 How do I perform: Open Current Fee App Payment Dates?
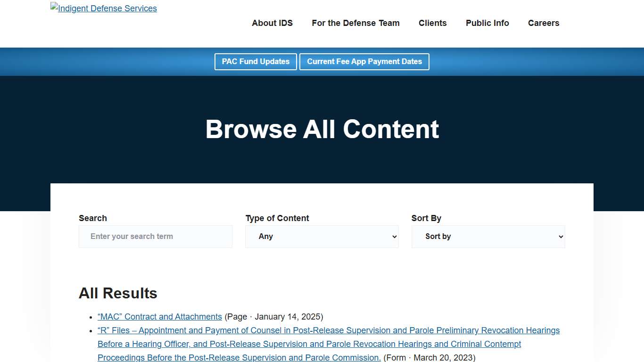click(x=364, y=62)
